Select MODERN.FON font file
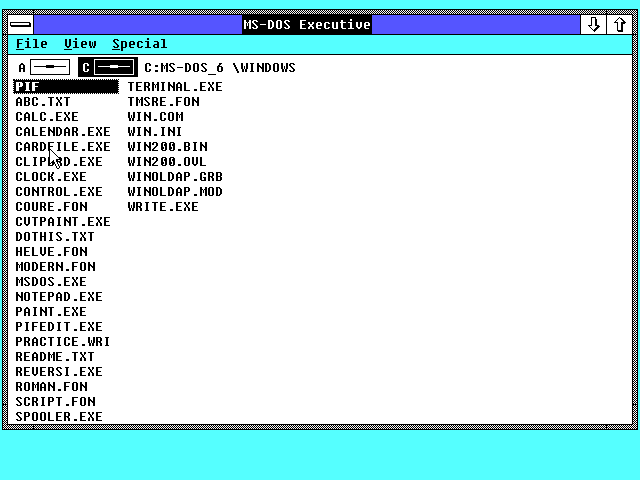 (x=56, y=267)
